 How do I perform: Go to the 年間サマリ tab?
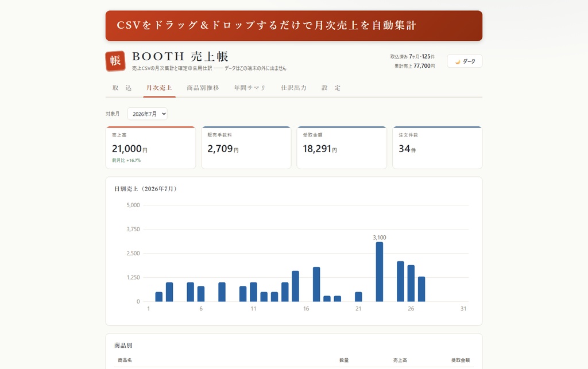click(250, 88)
